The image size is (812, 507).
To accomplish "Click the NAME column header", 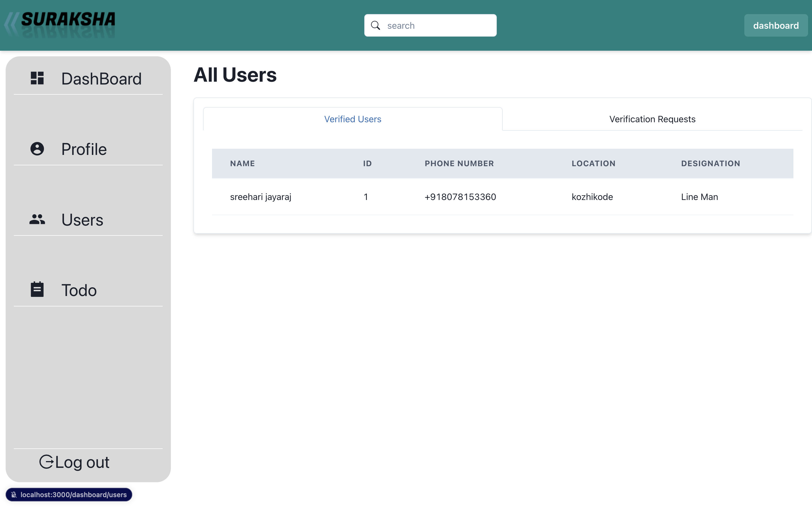I will (x=242, y=163).
